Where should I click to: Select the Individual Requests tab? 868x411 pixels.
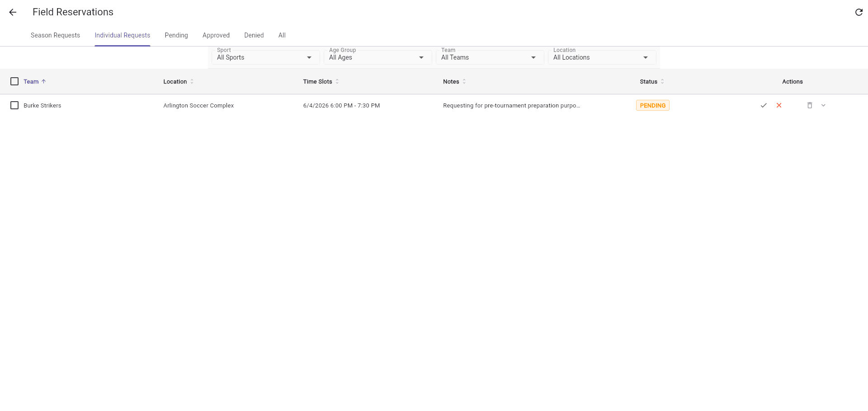(123, 35)
